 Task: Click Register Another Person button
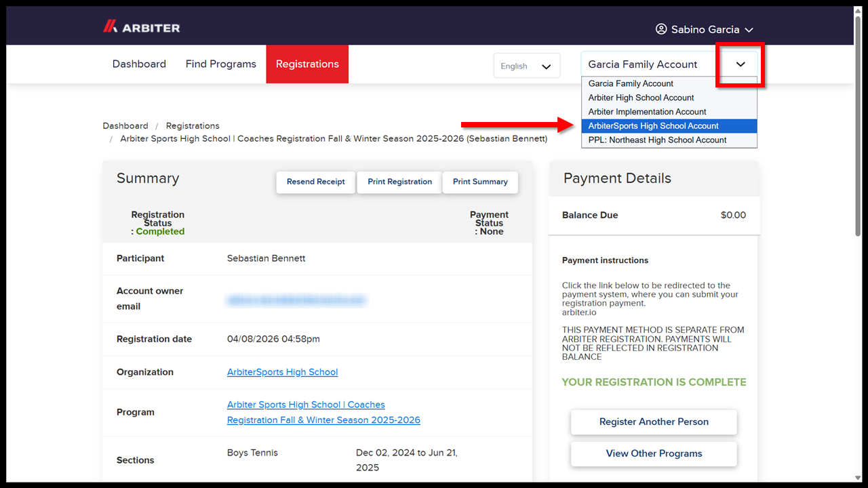[x=654, y=422]
